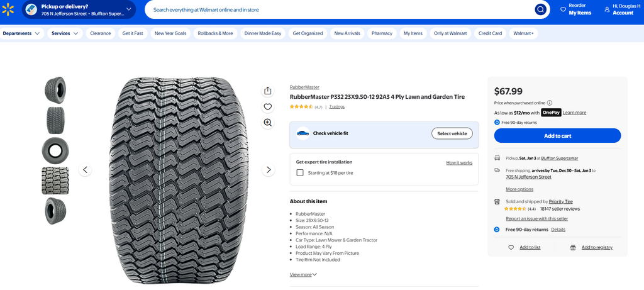
Task: Click the search magnifier icon button
Action: click(540, 9)
